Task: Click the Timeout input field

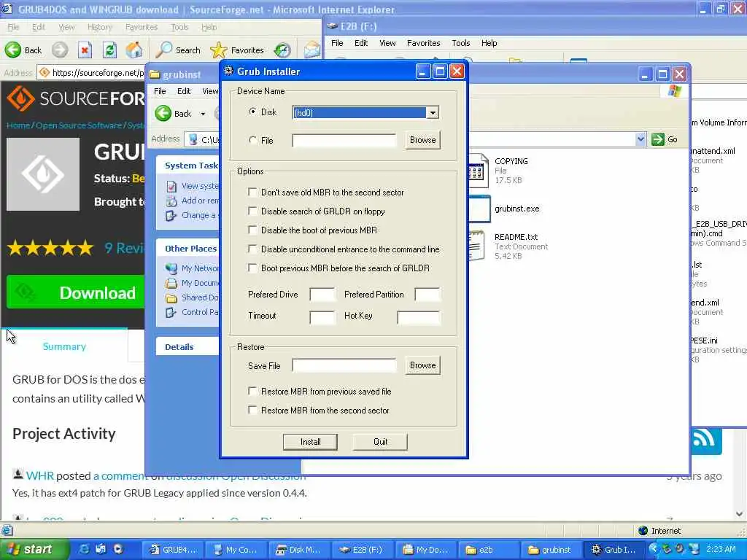Action: pyautogui.click(x=322, y=318)
